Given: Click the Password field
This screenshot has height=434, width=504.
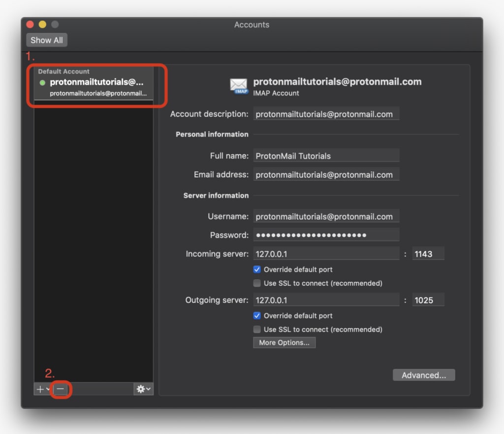Looking at the screenshot, I should click(326, 235).
